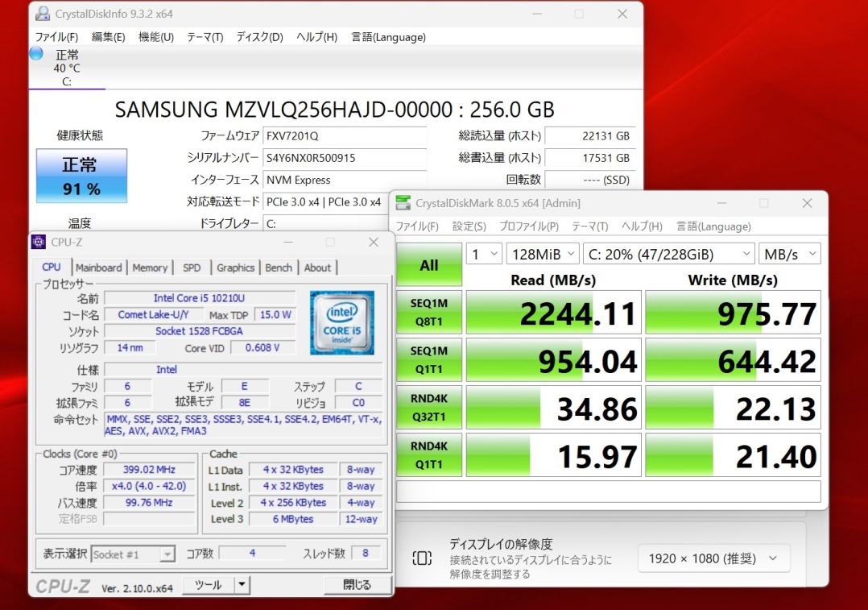The height and width of the screenshot is (610, 868).
Task: Open the ツール dropdown arrow in CPU-Z
Action: (x=242, y=584)
